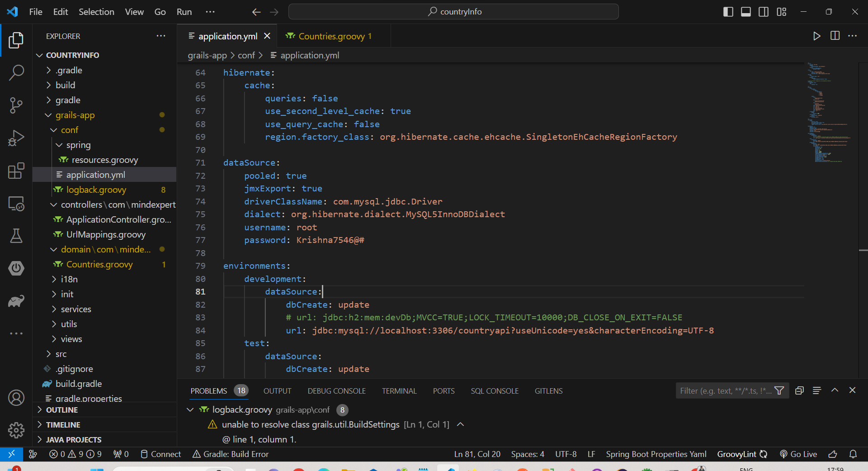This screenshot has height=471, width=868.
Task: Open the Spring Boot Dashboard icon
Action: [x=16, y=268]
